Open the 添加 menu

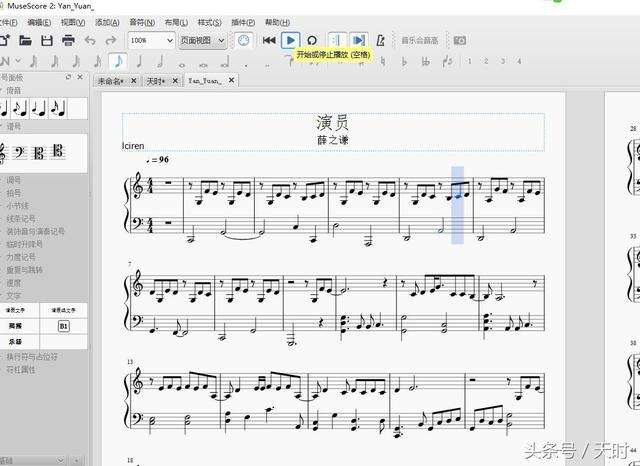point(107,22)
